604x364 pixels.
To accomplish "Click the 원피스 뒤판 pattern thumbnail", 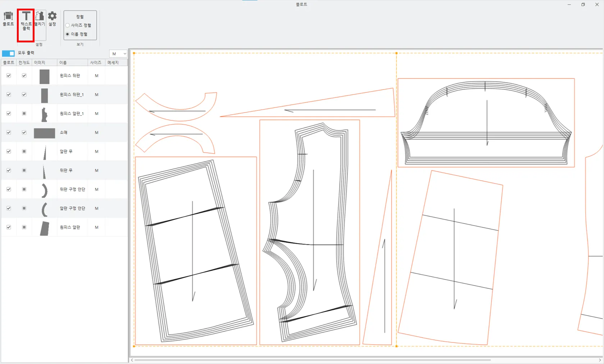I will (45, 77).
